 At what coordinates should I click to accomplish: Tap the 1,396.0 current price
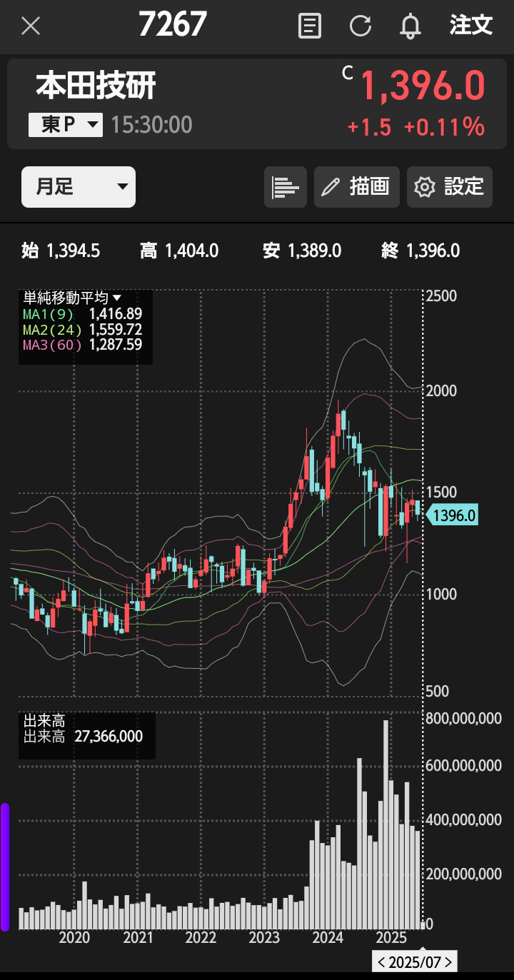[422, 86]
